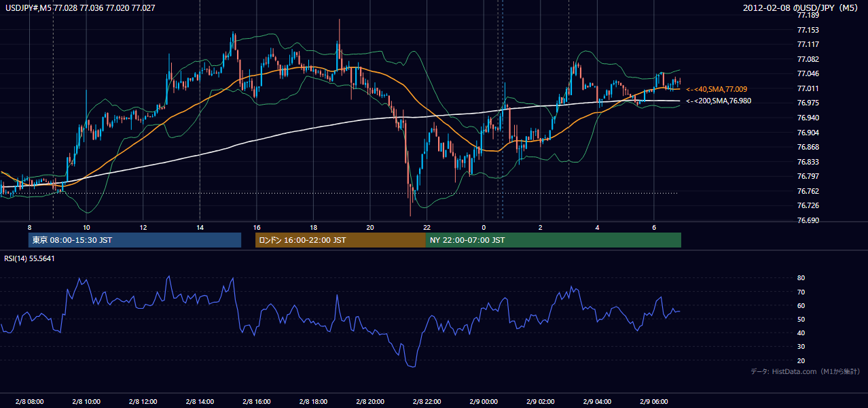Select the NY 22:00-07:00 JST session bar
The width and height of the screenshot is (868, 408).
(553, 240)
